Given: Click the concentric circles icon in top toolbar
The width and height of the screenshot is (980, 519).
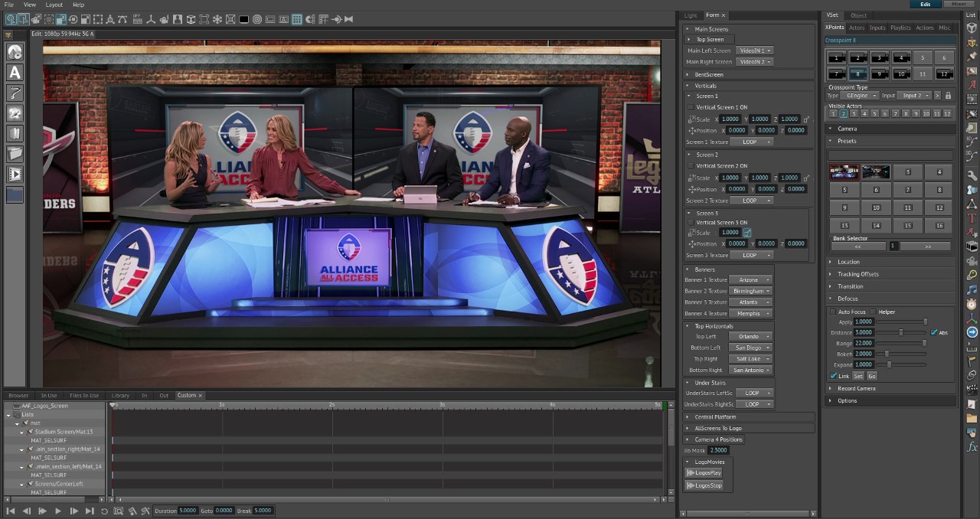Looking at the screenshot, I should click(x=256, y=19).
